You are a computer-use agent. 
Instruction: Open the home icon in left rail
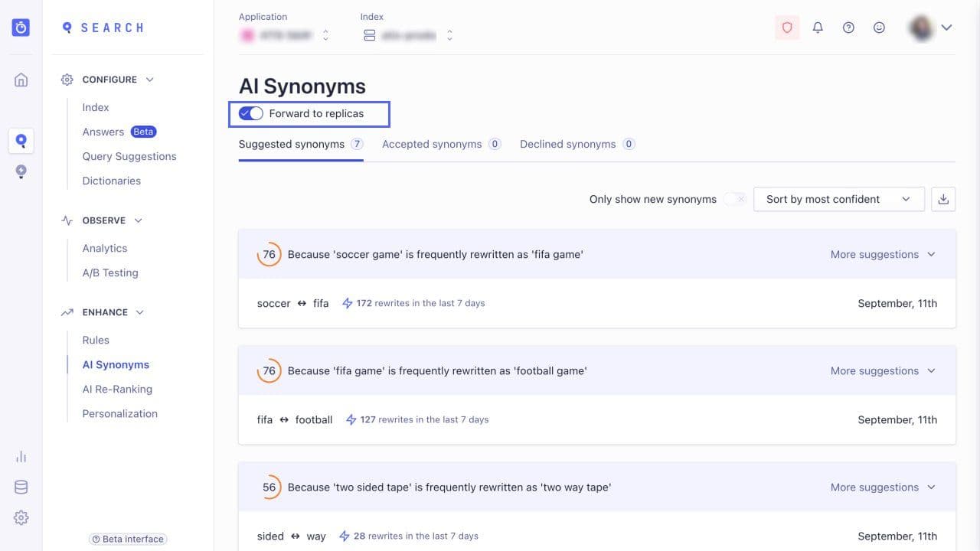click(x=21, y=80)
